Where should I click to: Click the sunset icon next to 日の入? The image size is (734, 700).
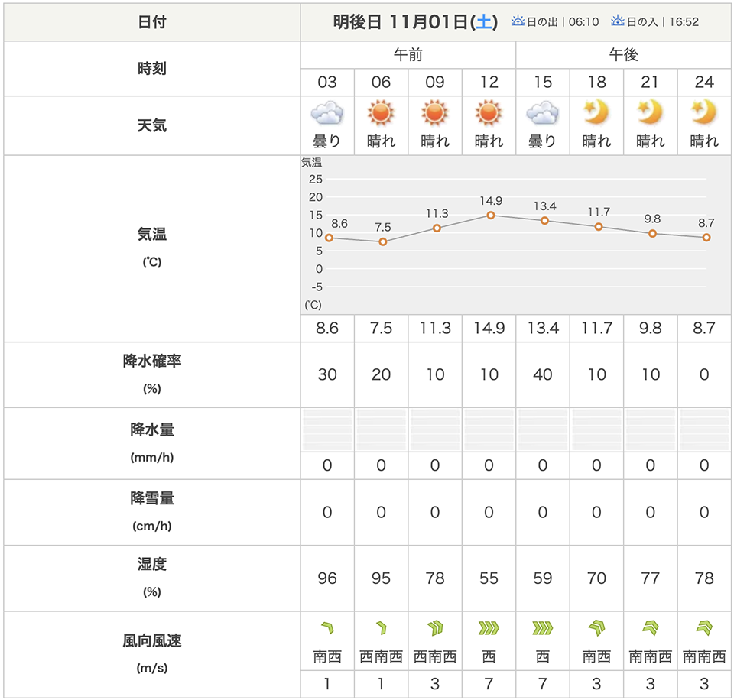(618, 21)
